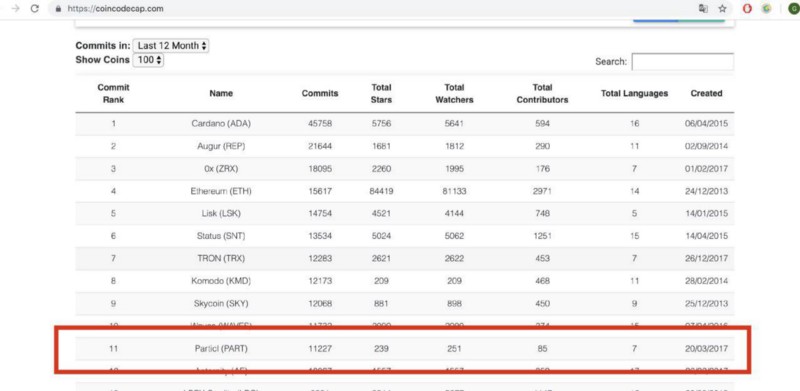Screen dimensions: 800x391
Task: Click the colorful extension icon beside Opera
Action: tap(767, 9)
